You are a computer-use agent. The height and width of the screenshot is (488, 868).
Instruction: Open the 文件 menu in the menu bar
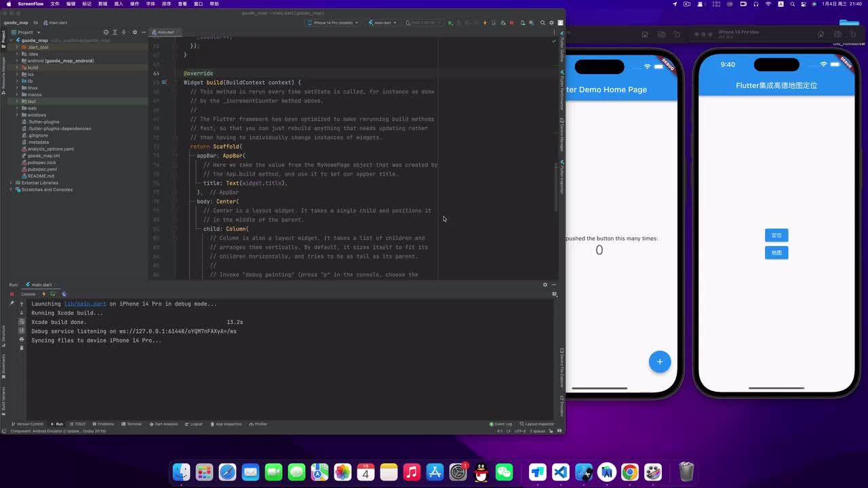coord(55,4)
